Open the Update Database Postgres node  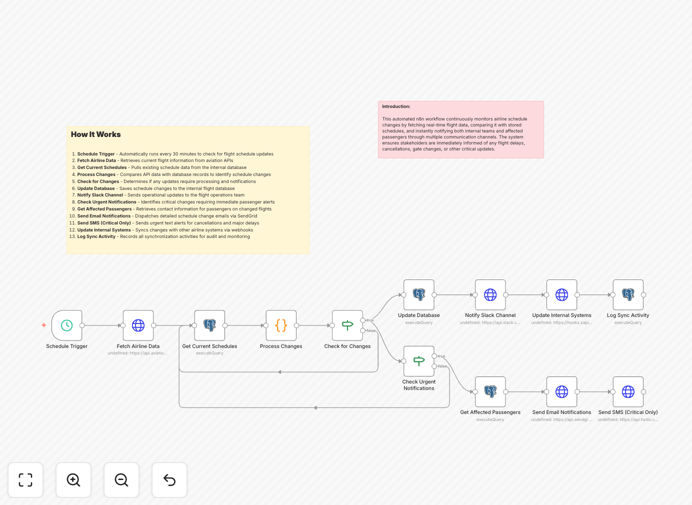pos(419,294)
